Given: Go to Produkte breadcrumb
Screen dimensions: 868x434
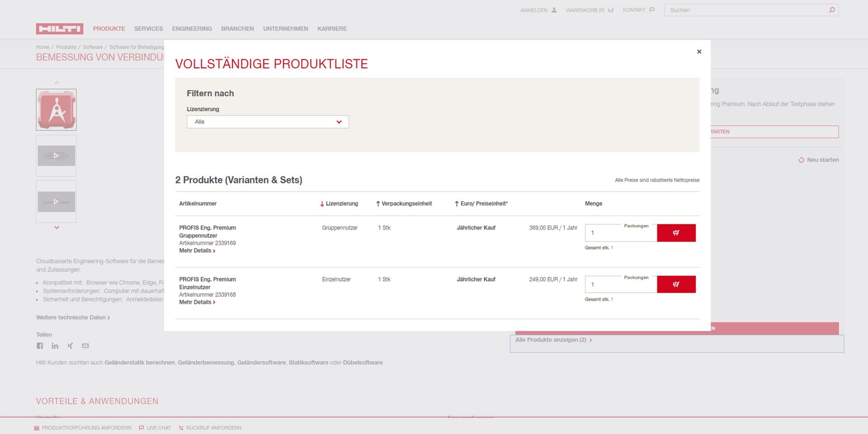Looking at the screenshot, I should pos(66,47).
